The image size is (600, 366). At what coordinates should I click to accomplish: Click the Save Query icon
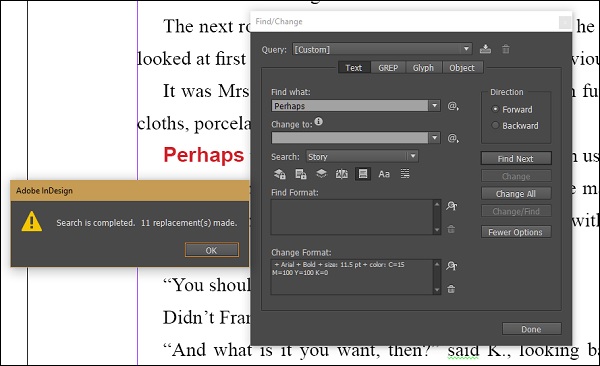pyautogui.click(x=485, y=49)
